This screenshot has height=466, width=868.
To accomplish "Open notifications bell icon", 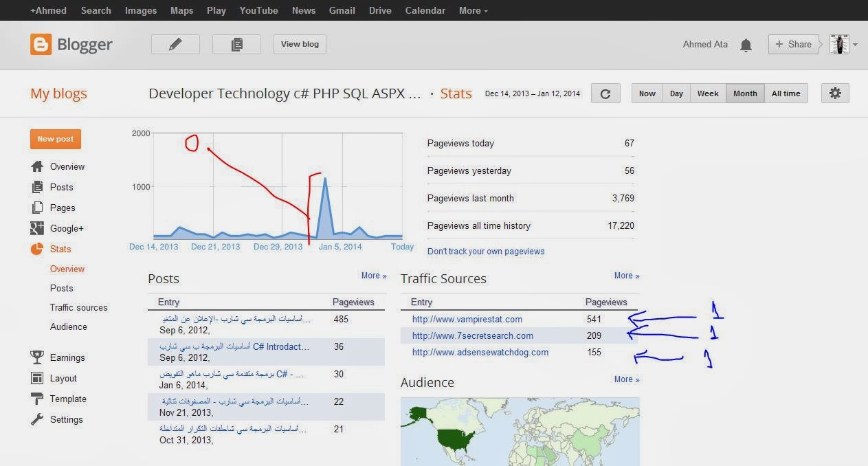I will pos(746,45).
